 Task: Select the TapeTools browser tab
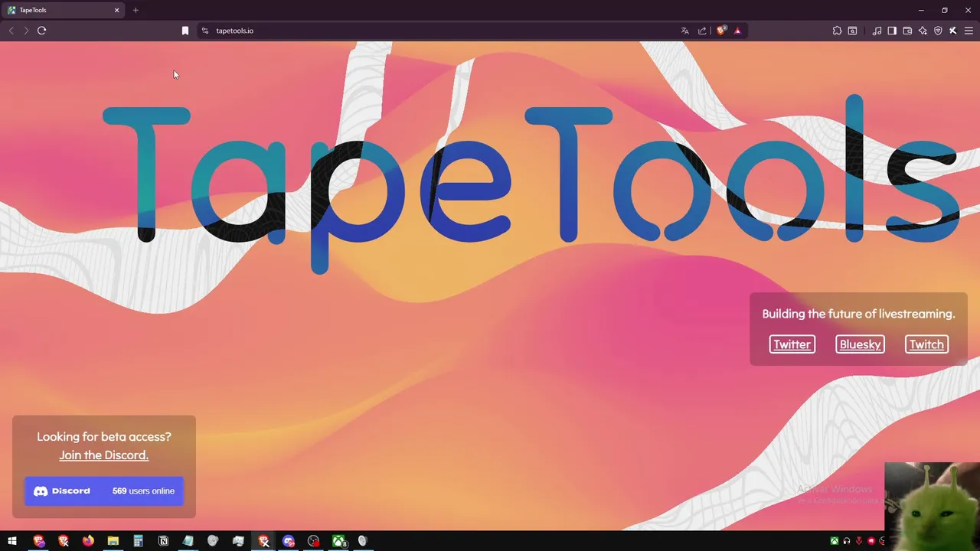64,10
